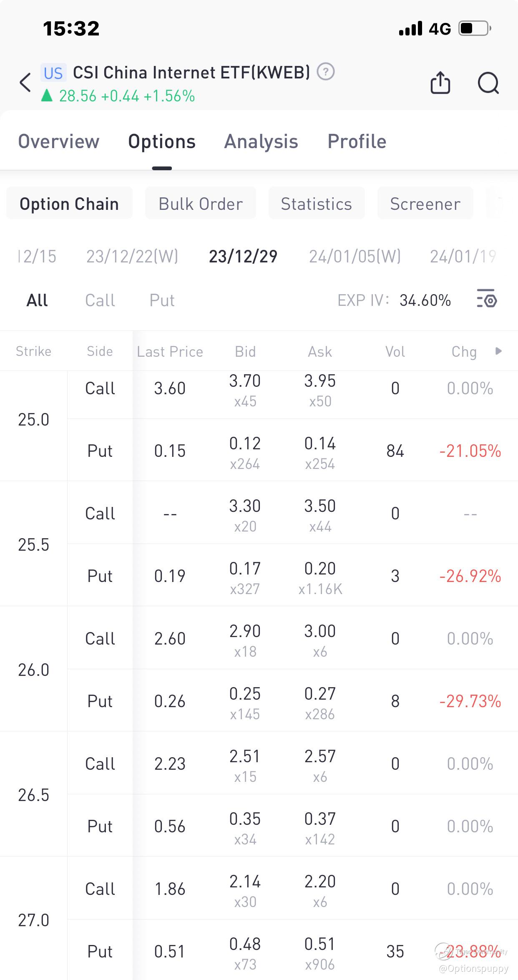
Task: Switch to the Analysis tab
Action: pos(261,141)
